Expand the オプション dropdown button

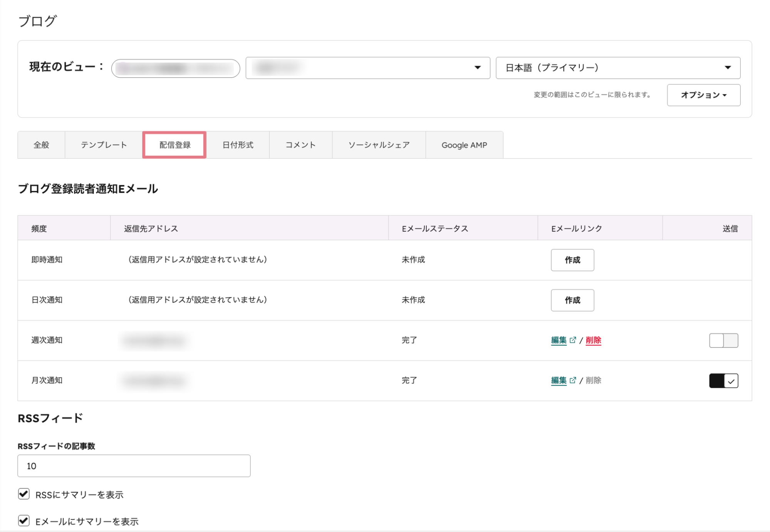703,95
